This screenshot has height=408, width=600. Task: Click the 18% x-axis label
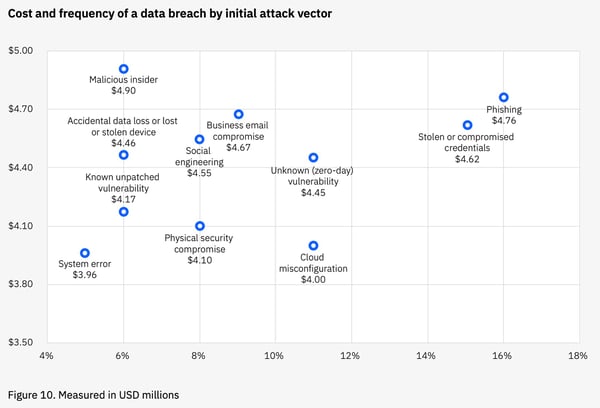577,356
